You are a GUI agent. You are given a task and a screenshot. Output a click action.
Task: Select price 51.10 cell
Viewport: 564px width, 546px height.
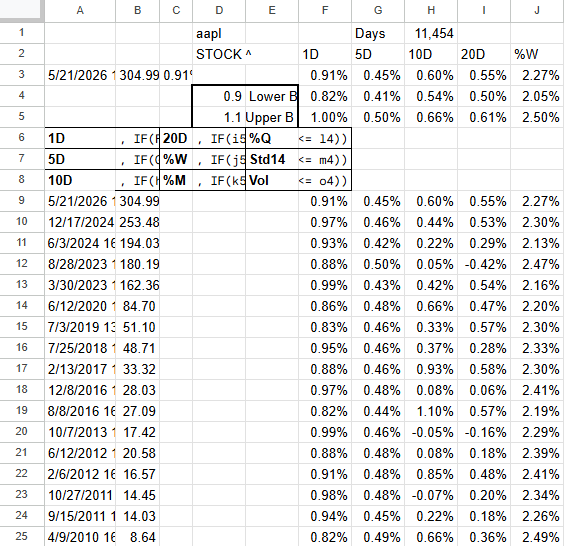[137, 327]
